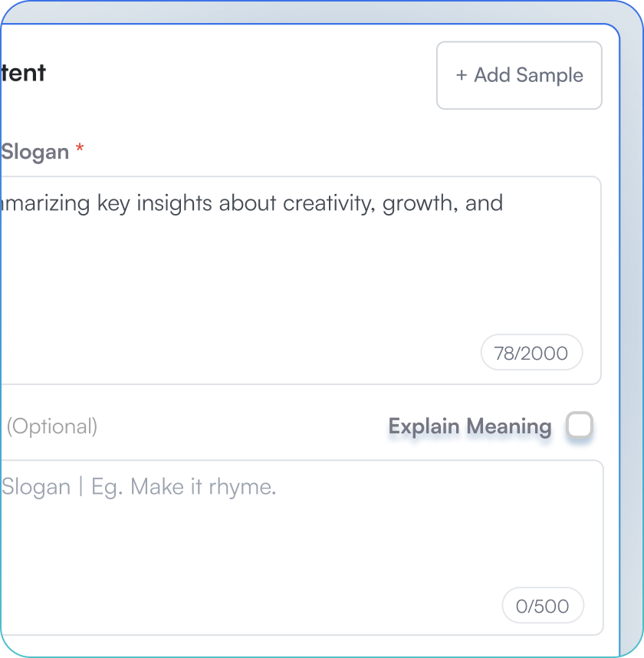Click the (Optional) label text
The image size is (644, 658).
51,426
